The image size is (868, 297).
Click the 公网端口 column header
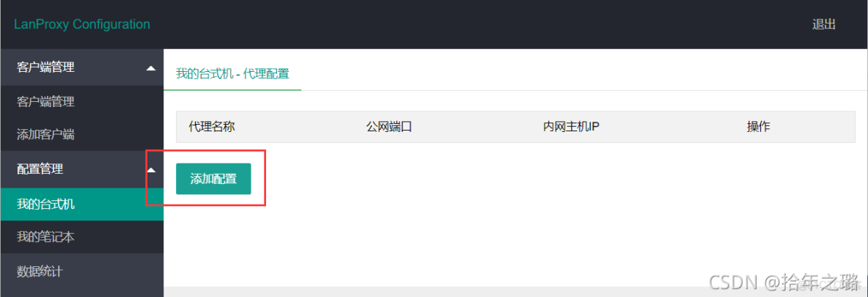[389, 127]
